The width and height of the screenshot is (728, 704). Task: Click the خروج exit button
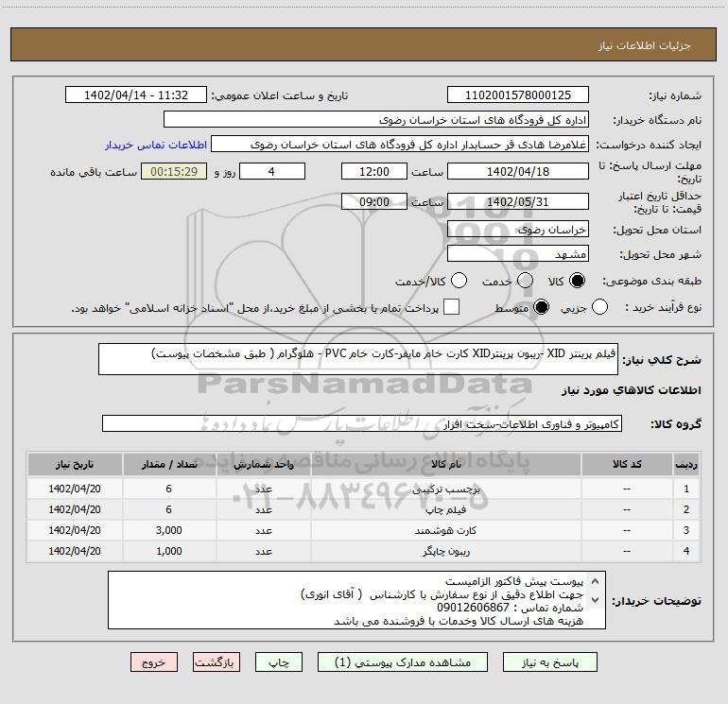pyautogui.click(x=154, y=662)
